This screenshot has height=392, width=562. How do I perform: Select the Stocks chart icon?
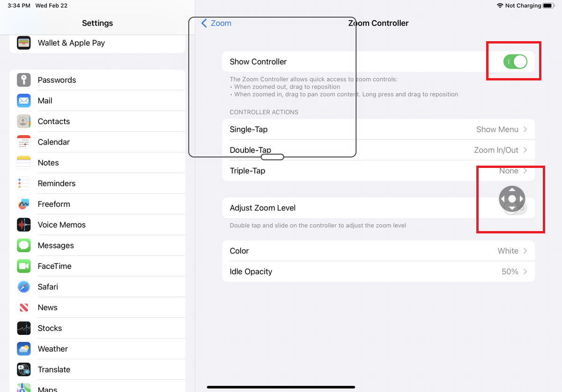tap(24, 328)
